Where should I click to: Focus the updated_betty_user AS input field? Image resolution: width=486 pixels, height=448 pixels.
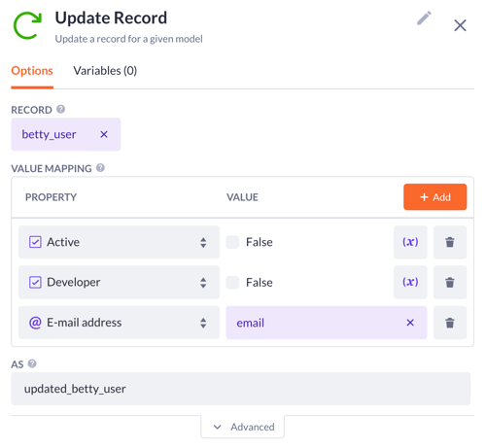point(241,389)
